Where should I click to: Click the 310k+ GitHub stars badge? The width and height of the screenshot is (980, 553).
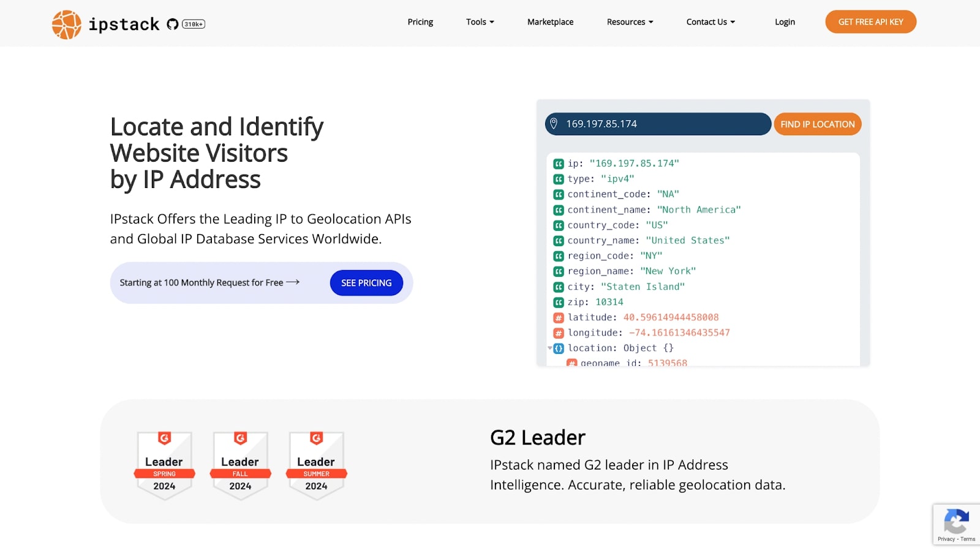pyautogui.click(x=194, y=24)
